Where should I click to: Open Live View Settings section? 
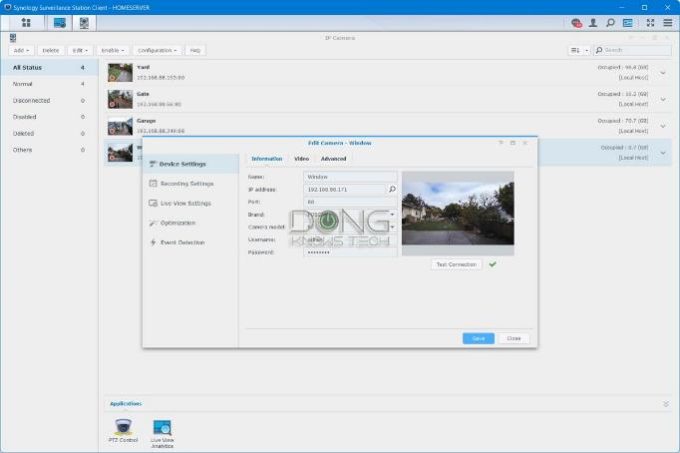pos(191,203)
